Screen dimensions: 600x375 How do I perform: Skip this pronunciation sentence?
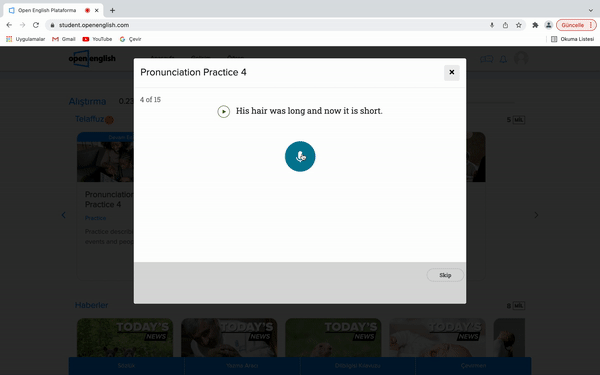click(x=445, y=275)
